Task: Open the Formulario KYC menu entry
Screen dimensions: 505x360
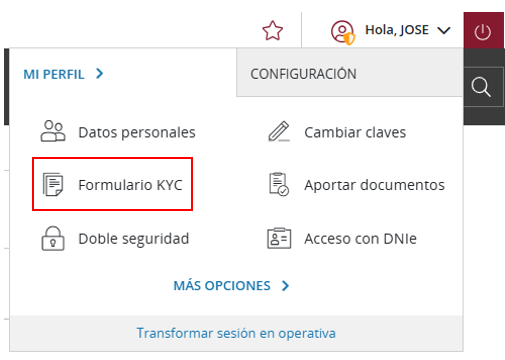Action: point(112,184)
